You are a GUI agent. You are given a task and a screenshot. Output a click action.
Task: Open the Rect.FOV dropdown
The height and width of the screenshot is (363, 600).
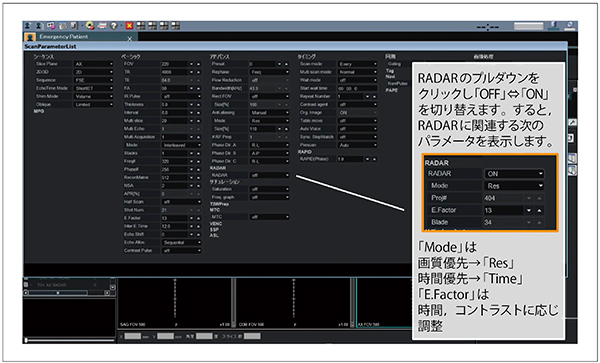(x=269, y=96)
